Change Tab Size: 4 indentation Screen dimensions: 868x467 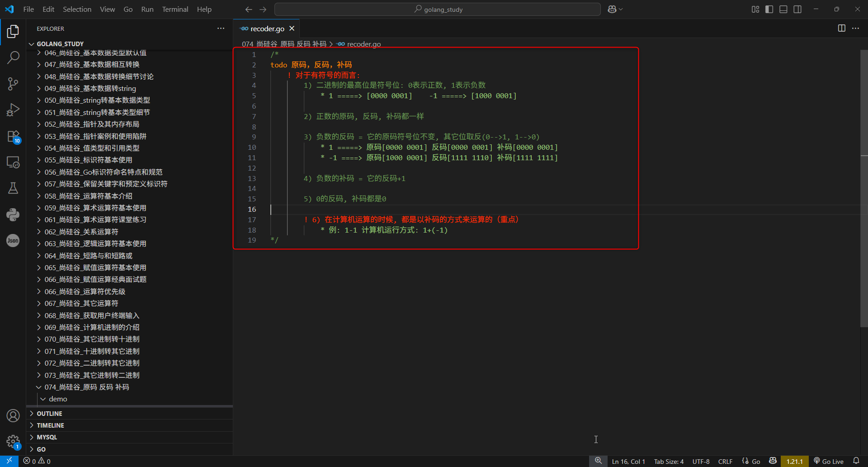[x=669, y=461]
